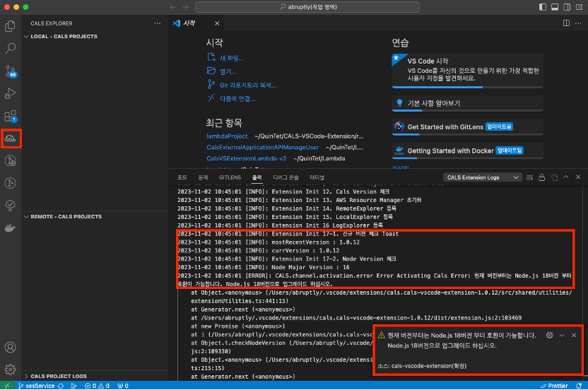Switch to the 터미널 panel tab

(317, 177)
